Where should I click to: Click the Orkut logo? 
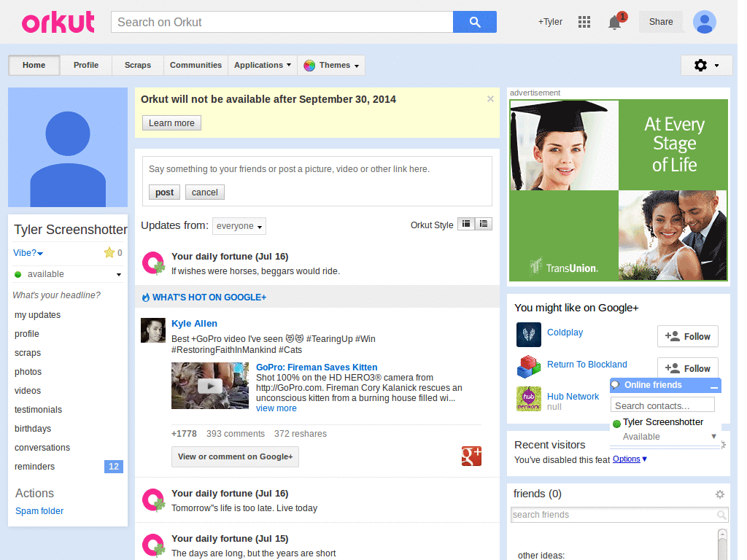58,23
